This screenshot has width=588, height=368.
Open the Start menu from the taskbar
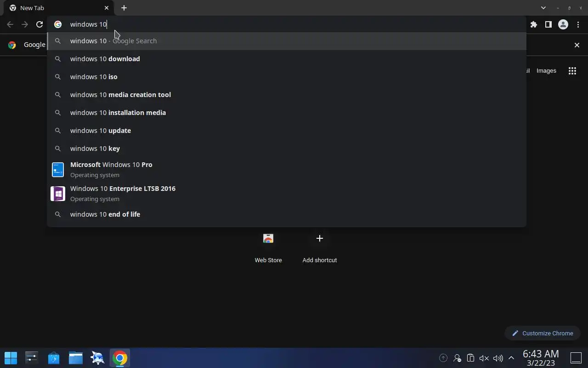point(11,358)
